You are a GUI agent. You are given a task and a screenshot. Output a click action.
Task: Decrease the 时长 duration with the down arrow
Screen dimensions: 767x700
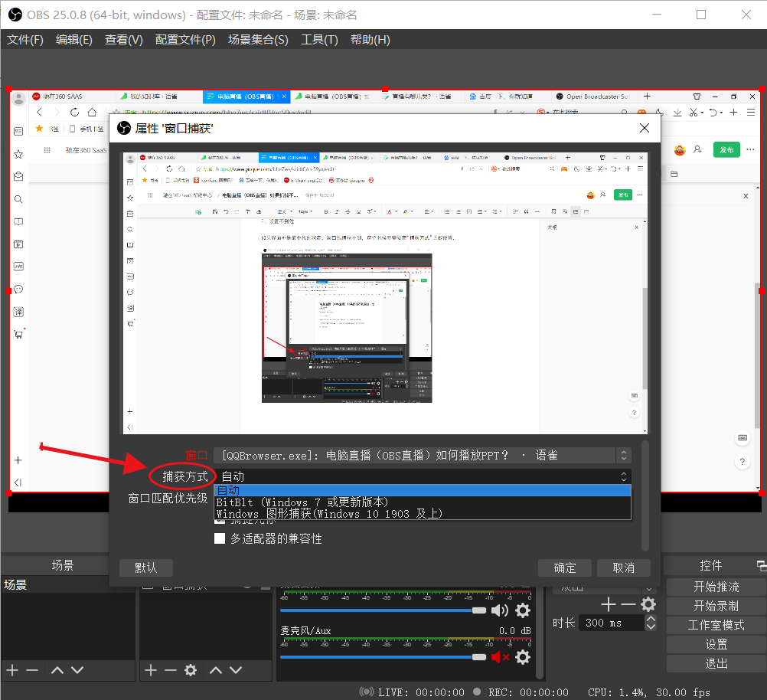pyautogui.click(x=651, y=626)
